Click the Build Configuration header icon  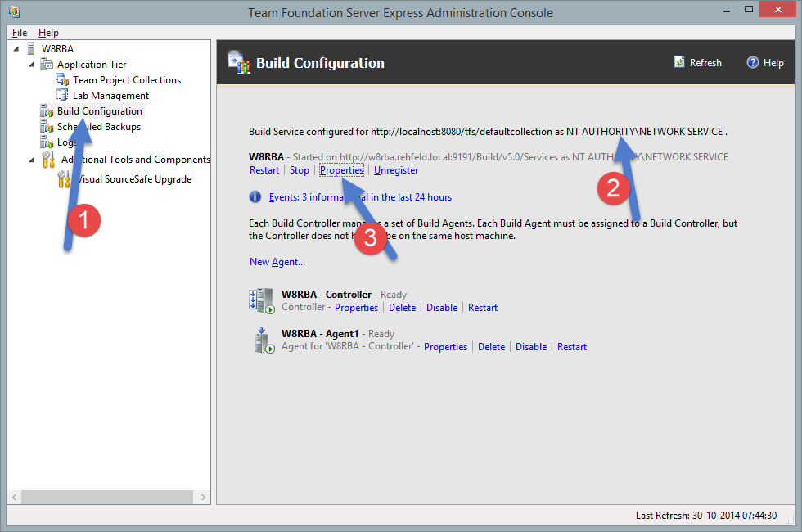238,61
